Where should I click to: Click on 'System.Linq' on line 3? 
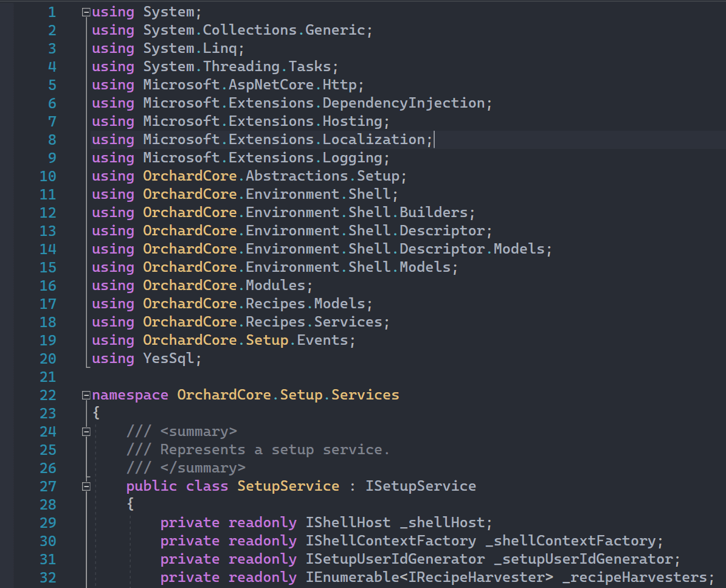click(x=190, y=49)
